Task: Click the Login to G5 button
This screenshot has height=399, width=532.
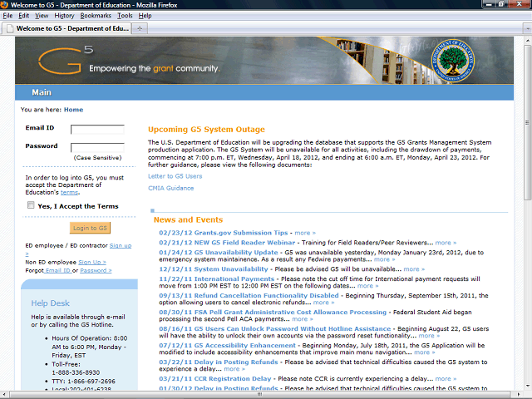Action: click(91, 228)
